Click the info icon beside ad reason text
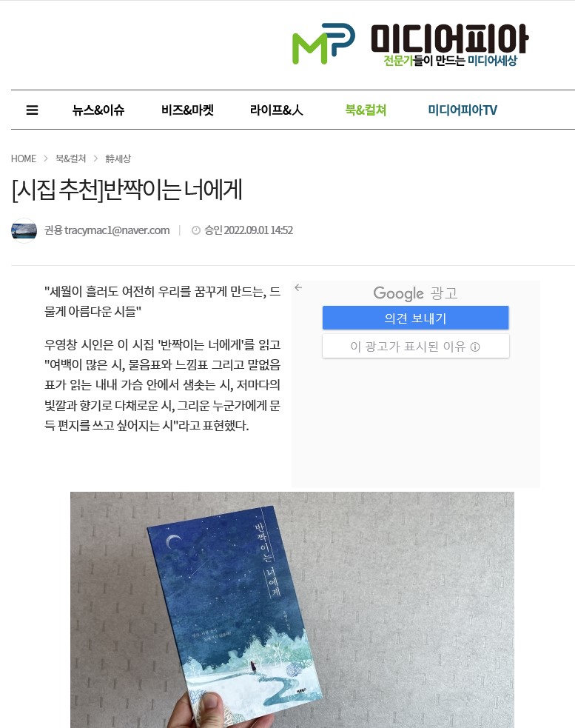Image resolution: width=575 pixels, height=728 pixels. [475, 347]
